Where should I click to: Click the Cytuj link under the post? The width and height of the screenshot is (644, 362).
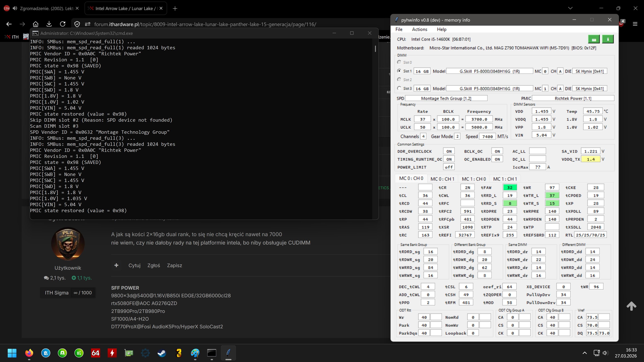134,265
